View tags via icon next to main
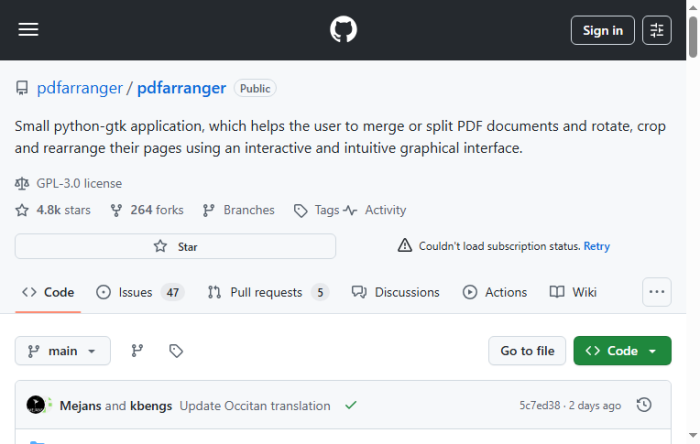 [176, 351]
